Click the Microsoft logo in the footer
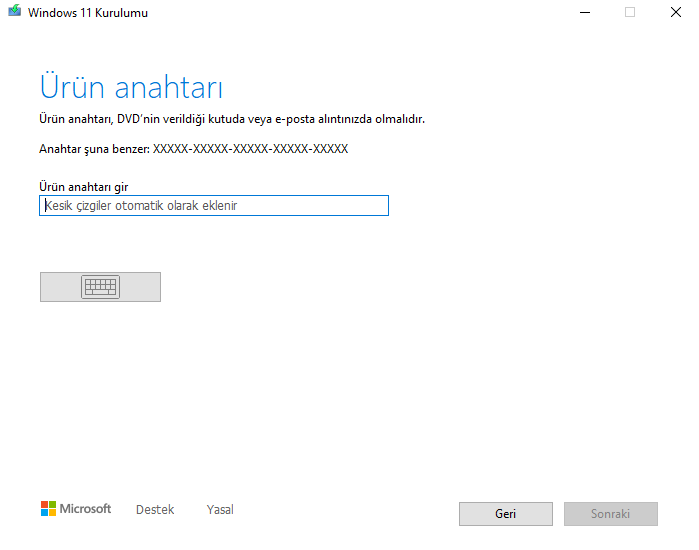 click(76, 509)
